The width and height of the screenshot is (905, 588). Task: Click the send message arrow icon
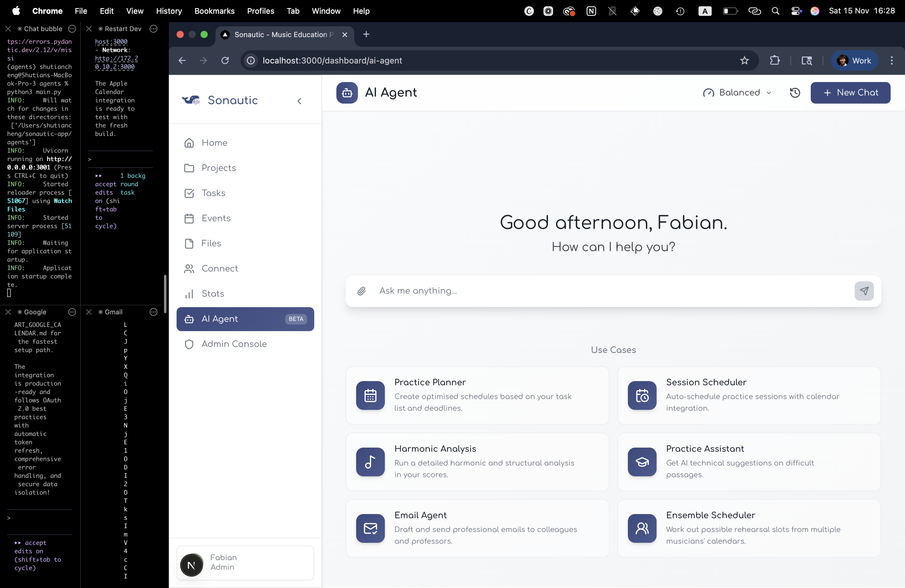click(864, 291)
